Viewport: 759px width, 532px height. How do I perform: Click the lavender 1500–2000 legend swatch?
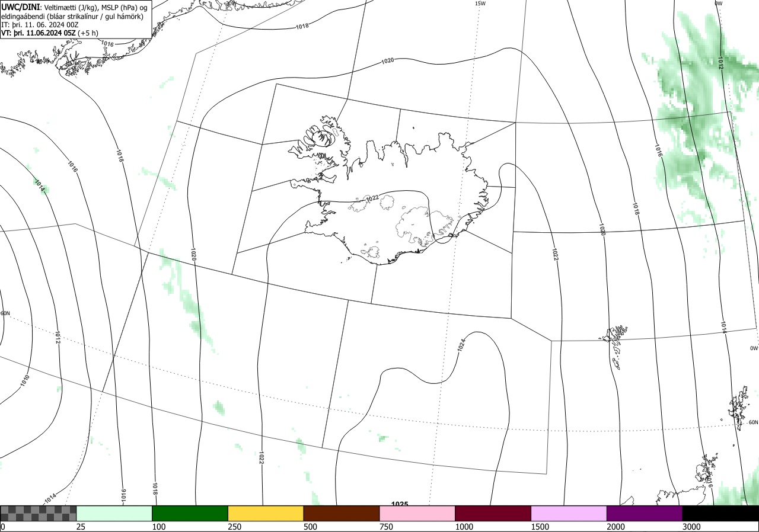[x=569, y=513]
